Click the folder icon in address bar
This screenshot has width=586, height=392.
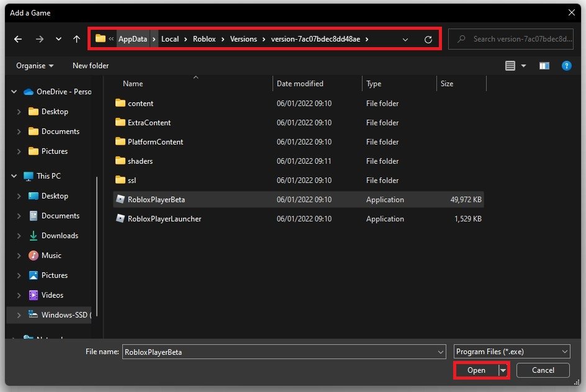point(100,38)
